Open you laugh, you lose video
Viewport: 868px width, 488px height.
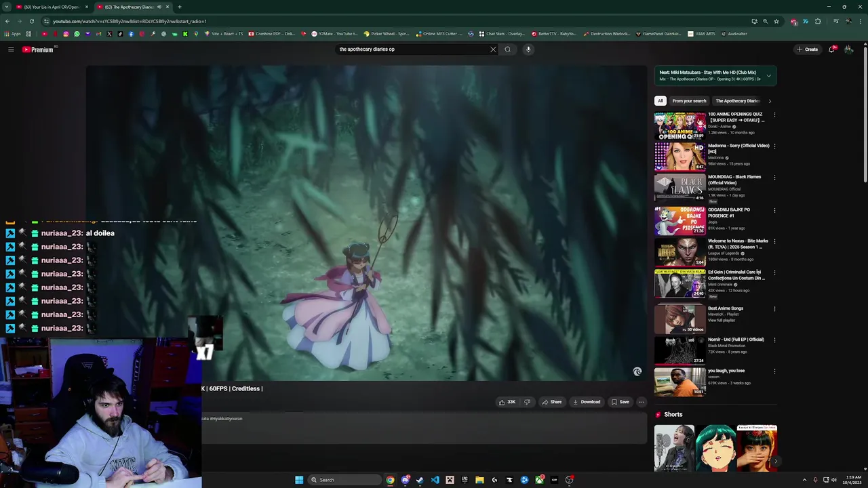(x=715, y=382)
